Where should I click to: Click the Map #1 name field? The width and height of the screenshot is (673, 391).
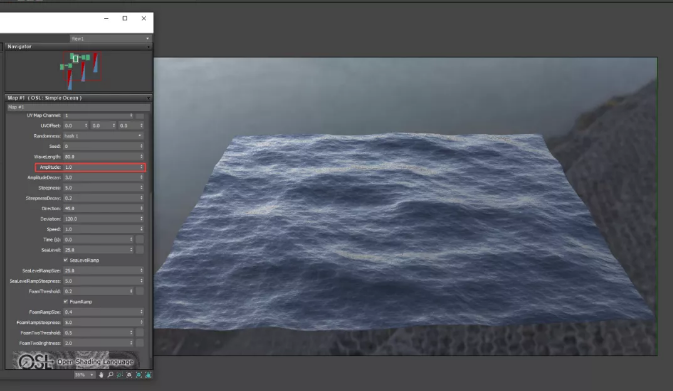tap(78, 107)
